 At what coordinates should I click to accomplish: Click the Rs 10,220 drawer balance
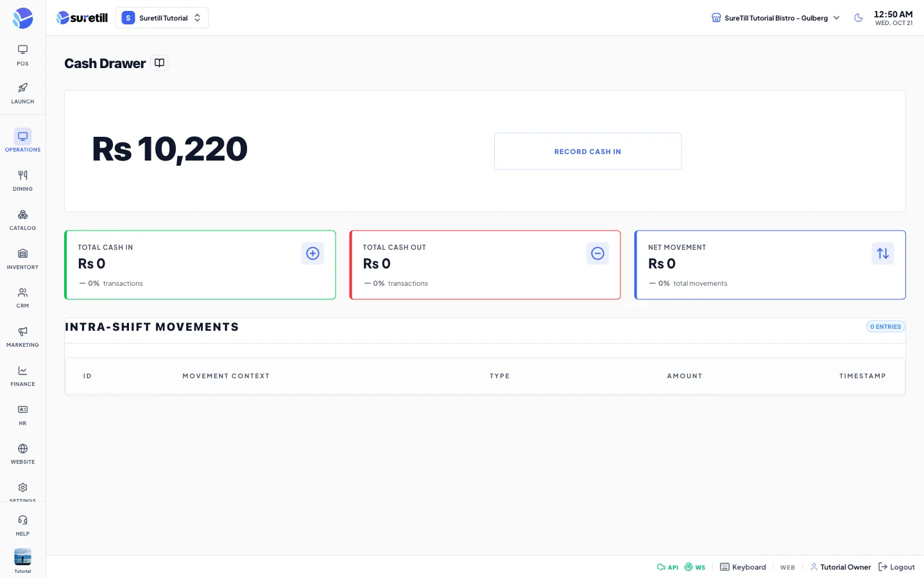click(170, 150)
